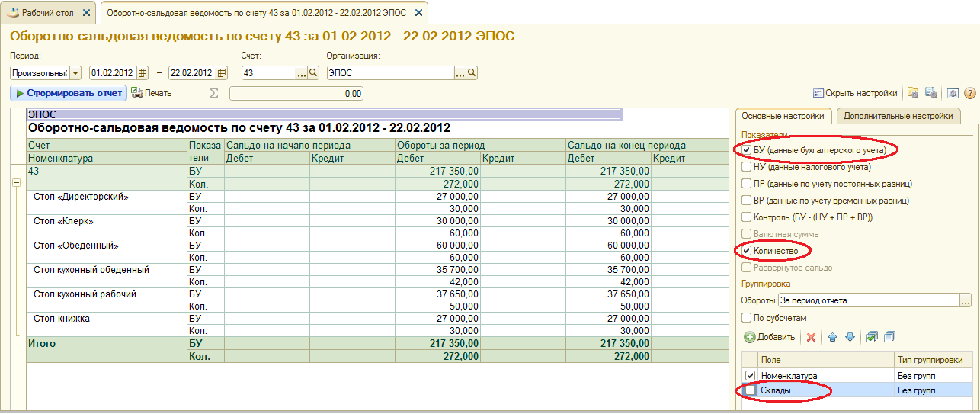Viewport: 980px width, 414px height.
Task: Click Тип группировки column header
Action: coord(934,360)
